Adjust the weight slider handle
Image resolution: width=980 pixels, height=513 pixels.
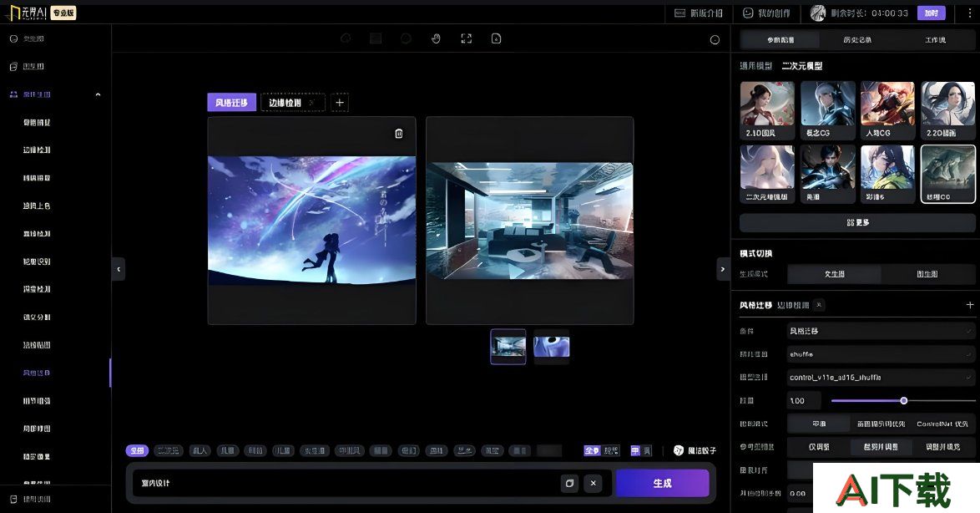point(903,401)
